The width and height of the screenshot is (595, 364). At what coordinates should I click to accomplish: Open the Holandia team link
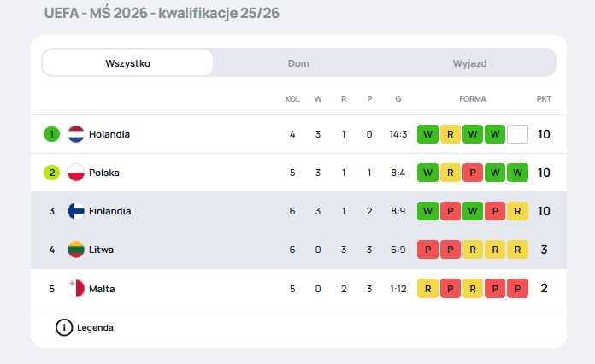pos(109,134)
